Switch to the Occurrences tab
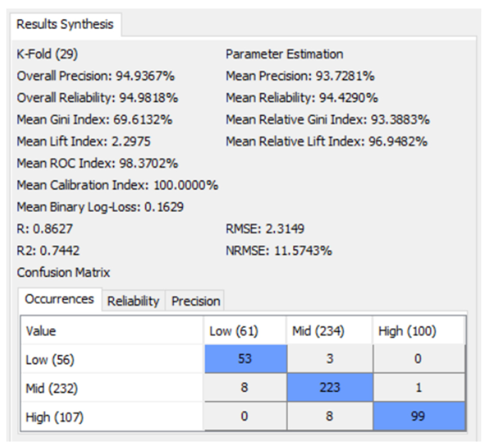This screenshot has height=448, width=486. [59, 299]
